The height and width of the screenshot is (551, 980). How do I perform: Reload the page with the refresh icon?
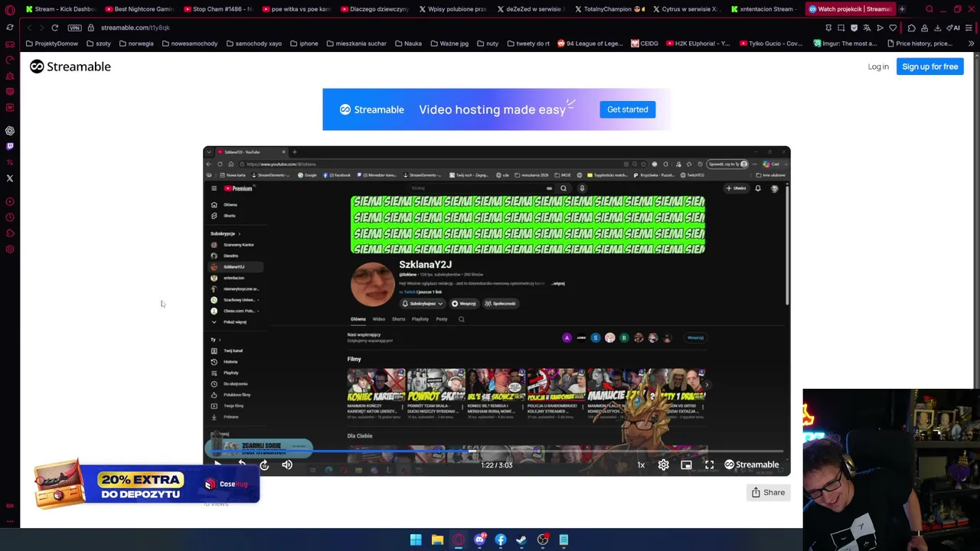pos(55,28)
